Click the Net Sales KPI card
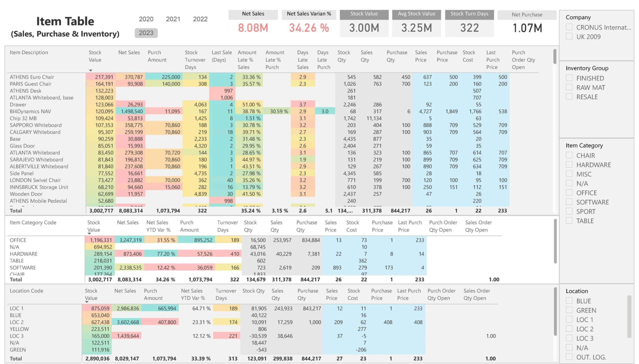This screenshot has height=364, width=639. (253, 23)
